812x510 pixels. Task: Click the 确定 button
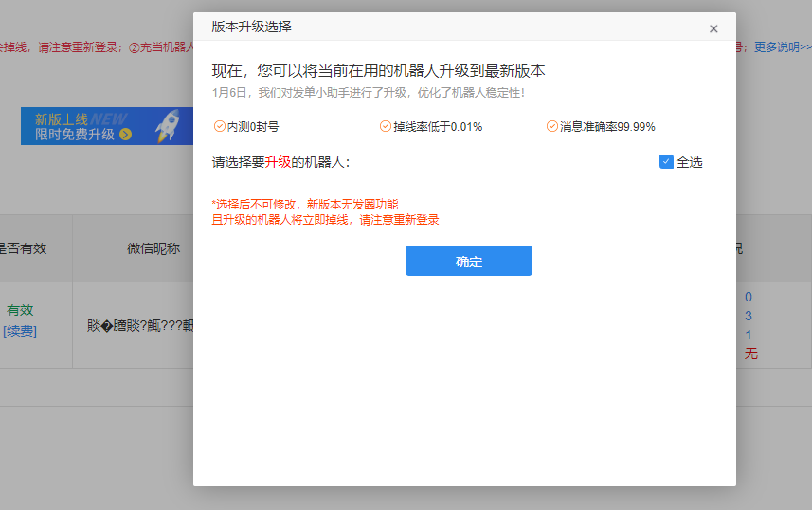click(468, 262)
